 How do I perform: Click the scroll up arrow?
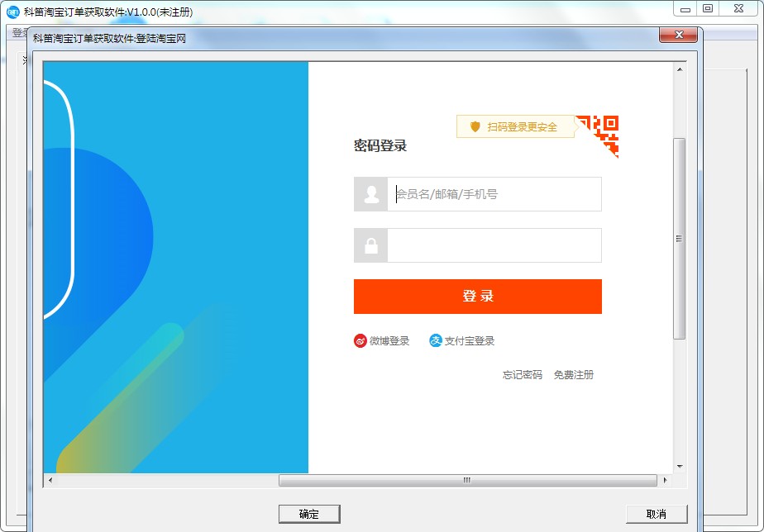(x=680, y=69)
